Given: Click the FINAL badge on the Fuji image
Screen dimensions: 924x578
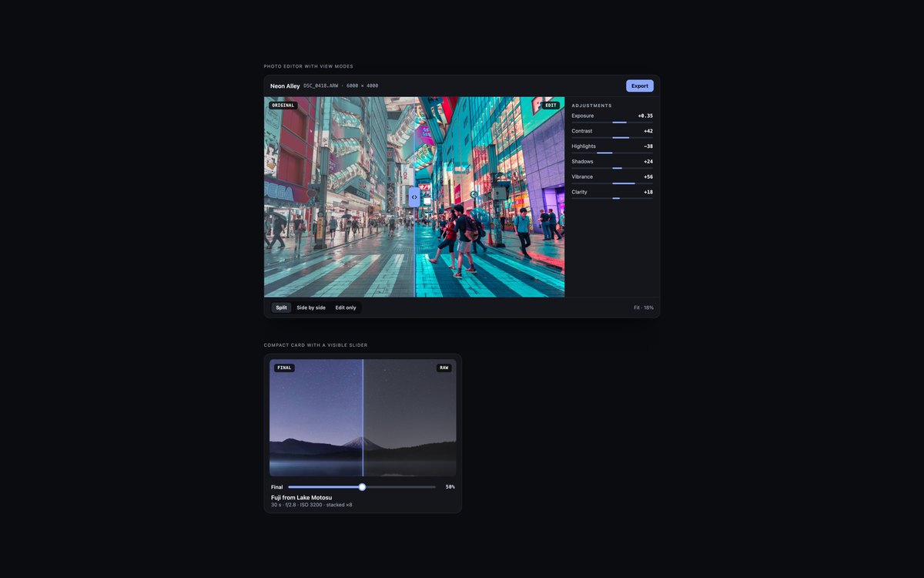Looking at the screenshot, I should pos(284,368).
